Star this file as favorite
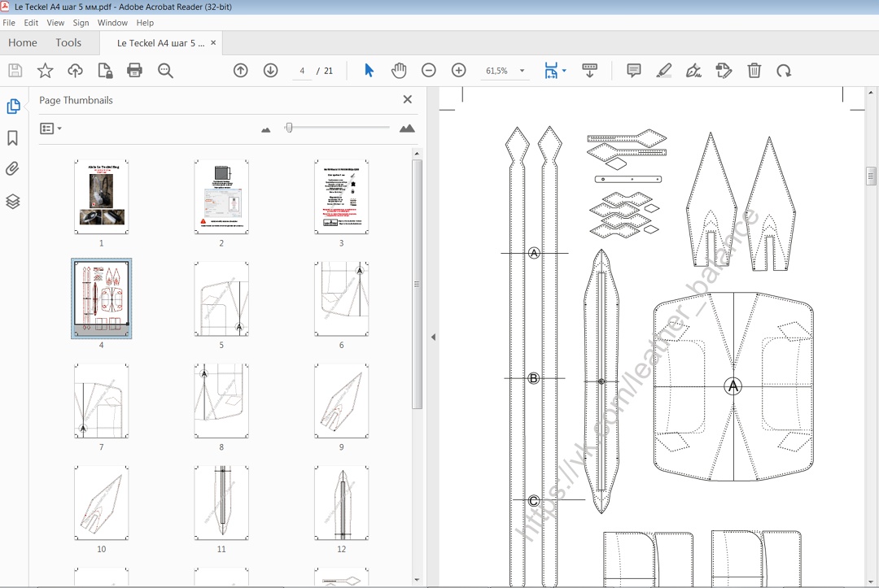Viewport: 879px width, 588px height. pyautogui.click(x=46, y=71)
